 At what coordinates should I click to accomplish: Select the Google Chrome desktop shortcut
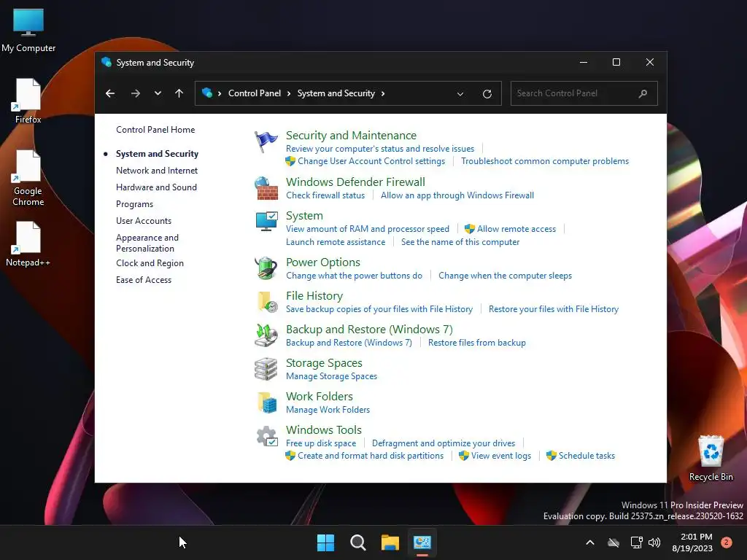point(28,178)
